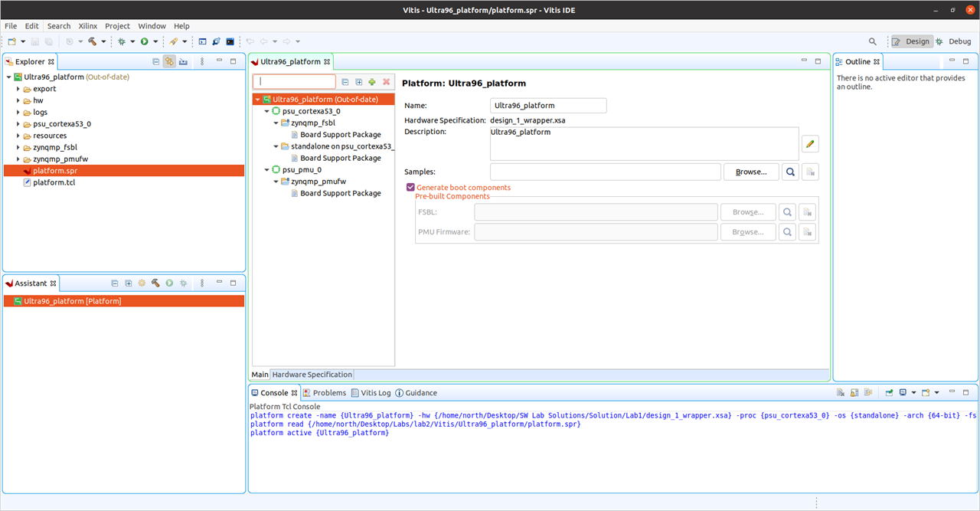Add a domain with the green plus icon
Image resolution: width=980 pixels, height=511 pixels.
[372, 81]
